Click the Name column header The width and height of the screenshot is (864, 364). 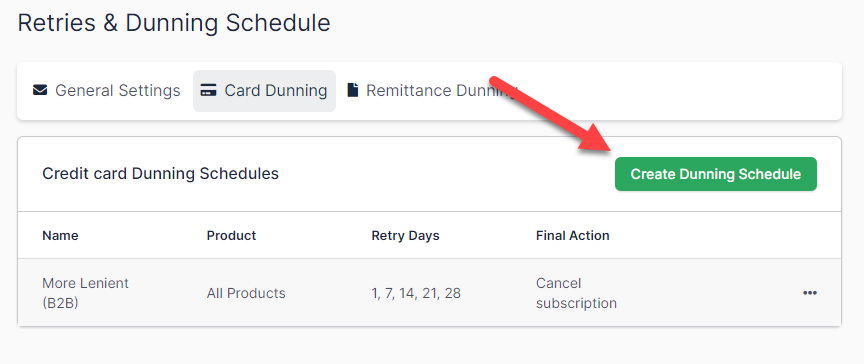60,236
